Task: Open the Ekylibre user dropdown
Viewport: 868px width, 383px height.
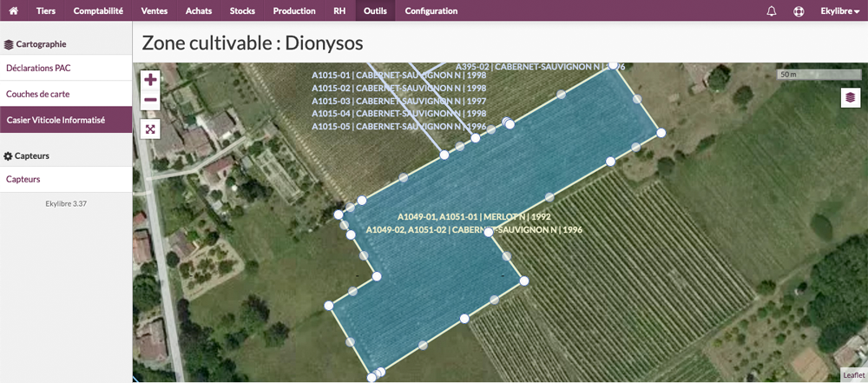Action: tap(839, 11)
